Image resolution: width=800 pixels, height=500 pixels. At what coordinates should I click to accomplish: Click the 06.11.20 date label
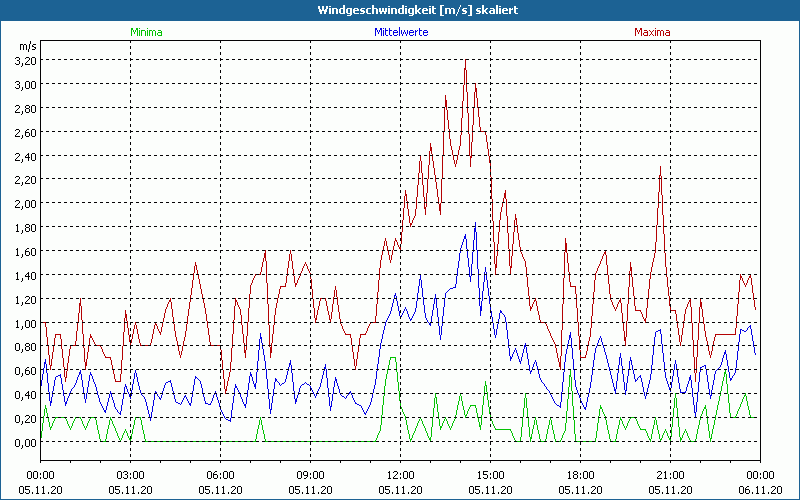click(x=760, y=490)
